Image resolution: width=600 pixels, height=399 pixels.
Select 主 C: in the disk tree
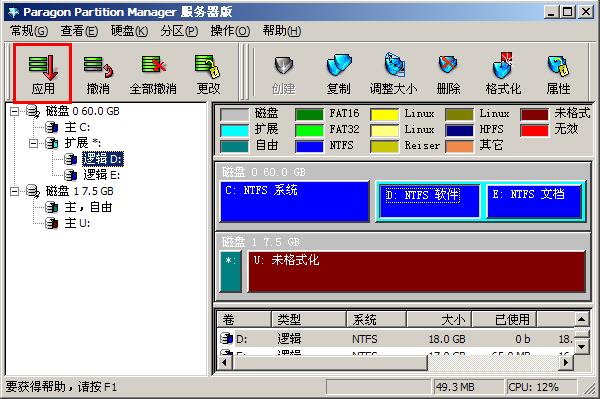[77, 127]
